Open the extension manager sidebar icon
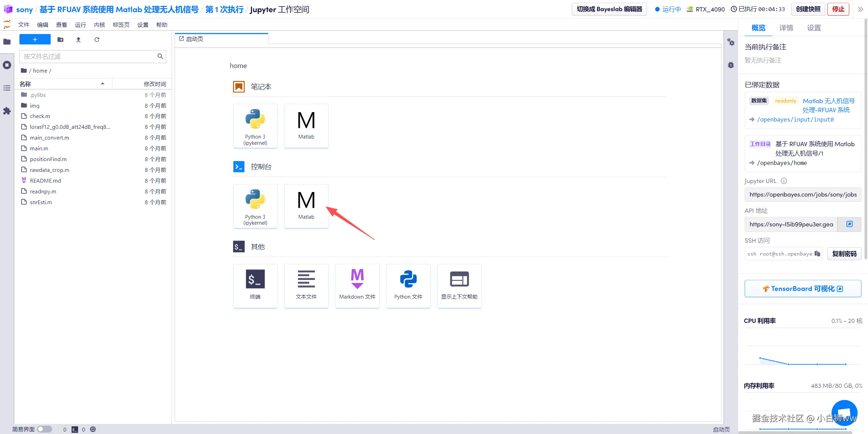Viewport: 868px width, 434px height. (x=7, y=111)
